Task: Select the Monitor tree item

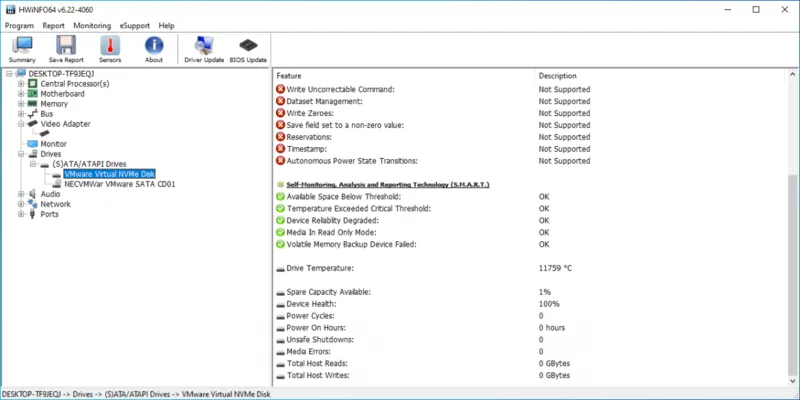Action: tap(54, 144)
